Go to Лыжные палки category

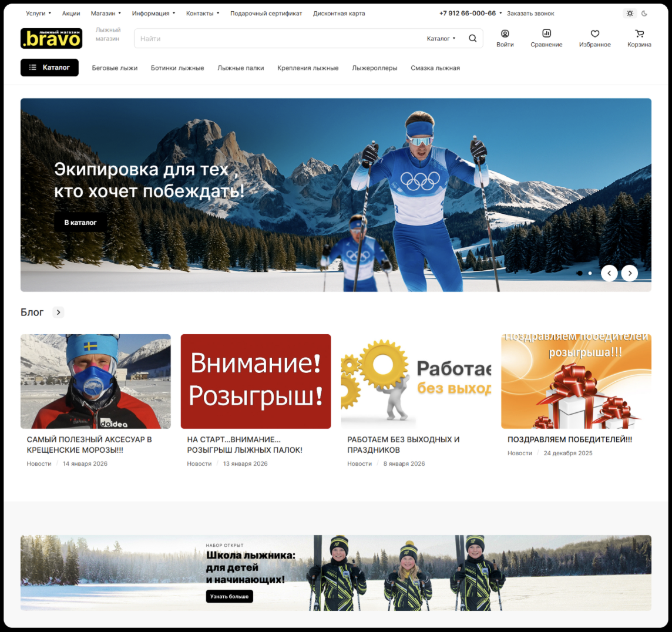coord(240,68)
